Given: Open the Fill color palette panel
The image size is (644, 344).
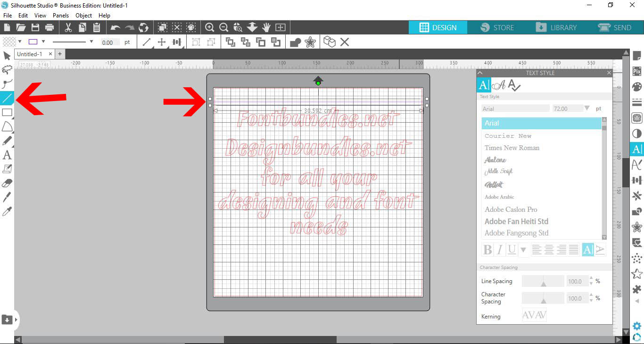Looking at the screenshot, I should pos(637,87).
